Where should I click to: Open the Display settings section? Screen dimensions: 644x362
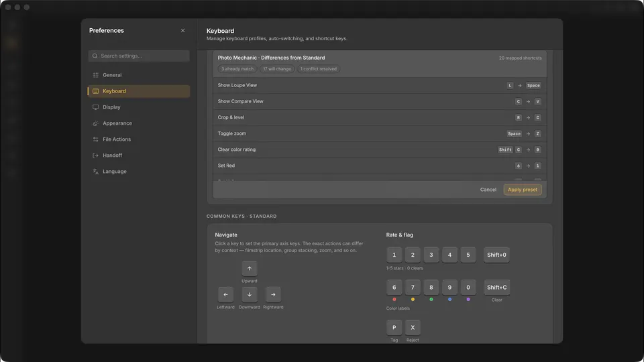click(x=139, y=107)
